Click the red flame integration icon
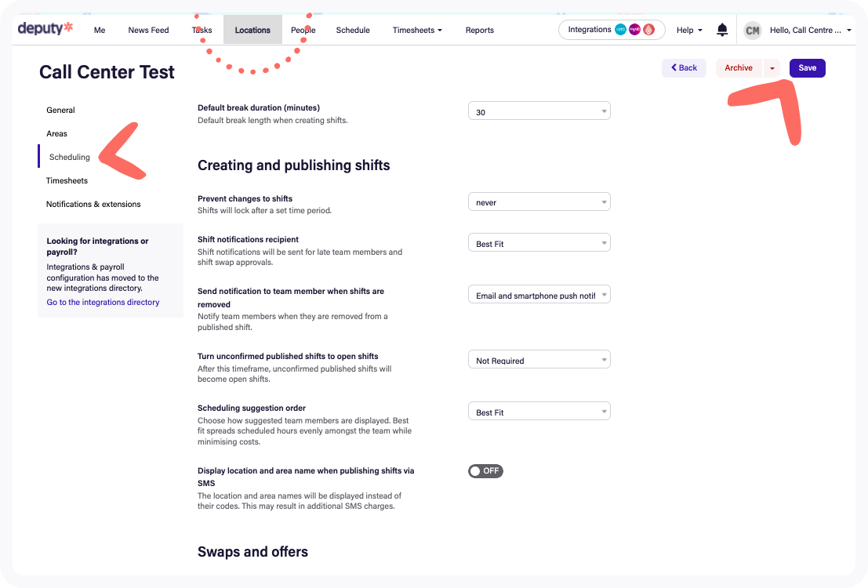The height and width of the screenshot is (588, 868). [648, 30]
